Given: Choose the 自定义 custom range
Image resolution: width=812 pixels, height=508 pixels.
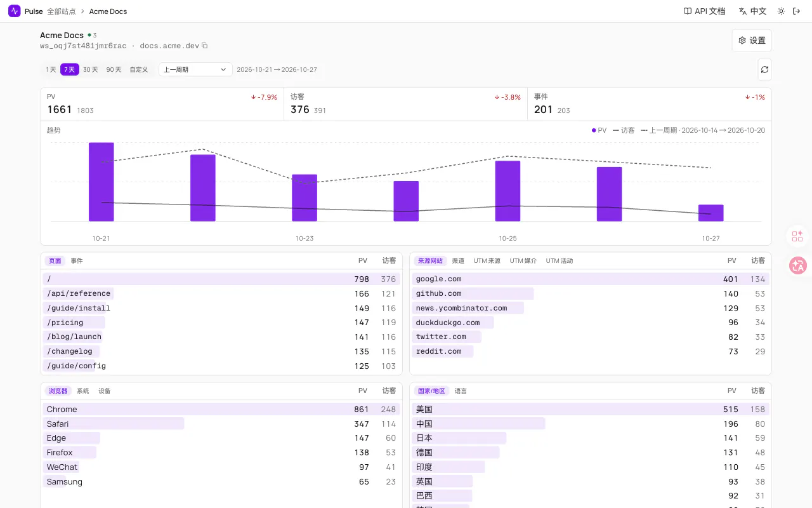Looking at the screenshot, I should point(139,69).
